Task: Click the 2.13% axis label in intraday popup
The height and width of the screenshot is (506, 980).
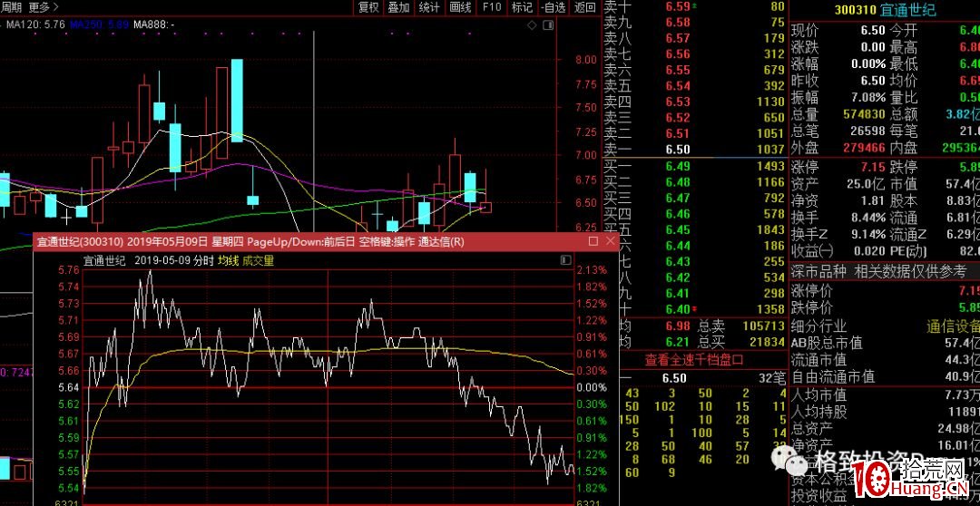Action: click(x=592, y=270)
